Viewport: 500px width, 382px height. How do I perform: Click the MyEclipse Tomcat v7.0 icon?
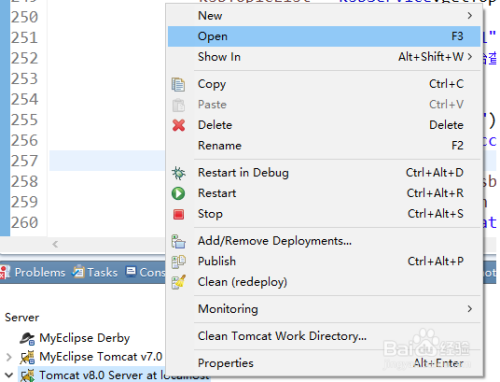coord(27,357)
